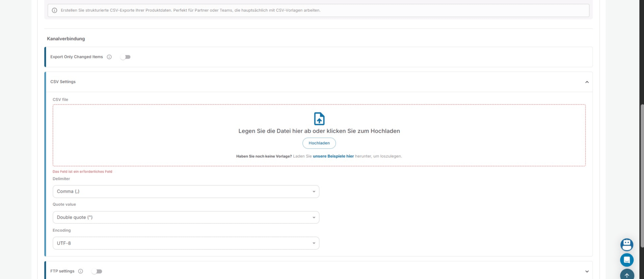Click the Hochladen button
This screenshot has width=644, height=279.
click(319, 143)
